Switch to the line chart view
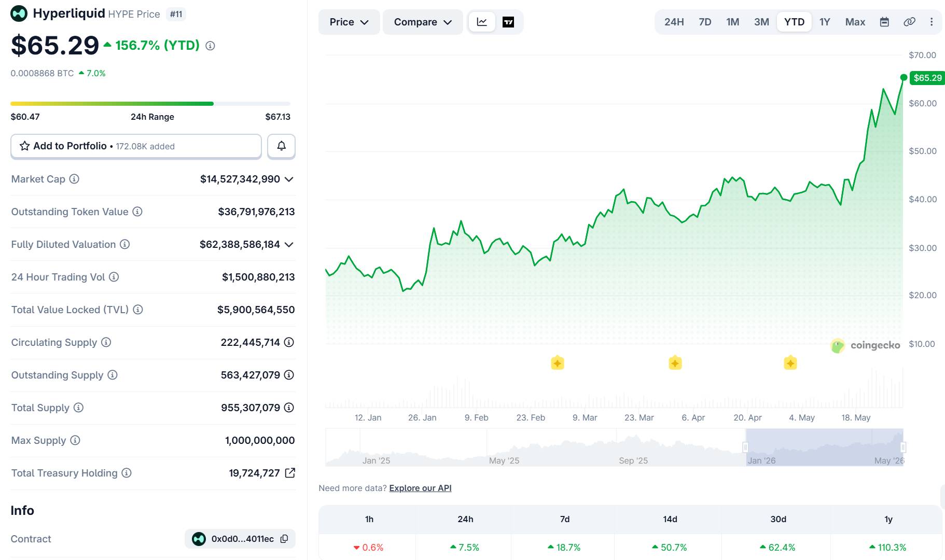Screen dimensions: 945x560 pyautogui.click(x=482, y=22)
